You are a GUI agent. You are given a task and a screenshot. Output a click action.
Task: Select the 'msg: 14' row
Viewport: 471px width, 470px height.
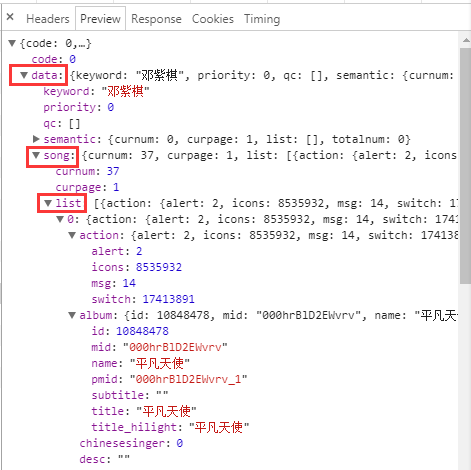pos(114,283)
